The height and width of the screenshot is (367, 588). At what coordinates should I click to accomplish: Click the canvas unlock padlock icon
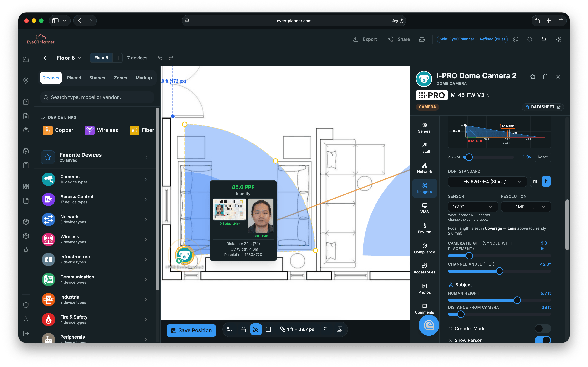[243, 329]
